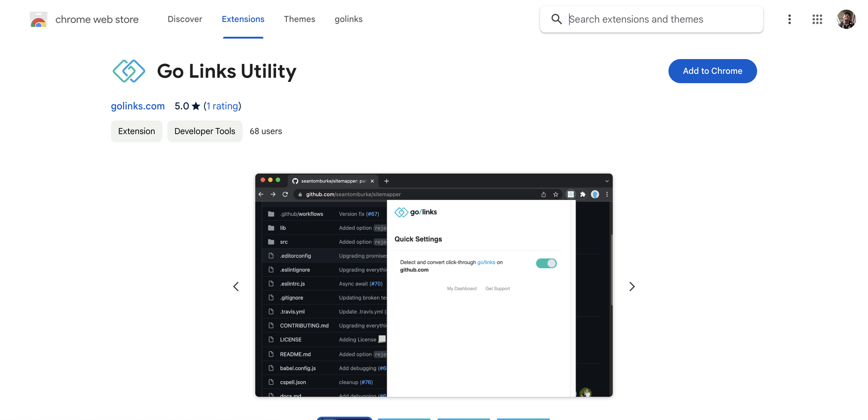This screenshot has width=868, height=420.
Task: Select the second screenshot thumbnail below
Action: click(404, 419)
